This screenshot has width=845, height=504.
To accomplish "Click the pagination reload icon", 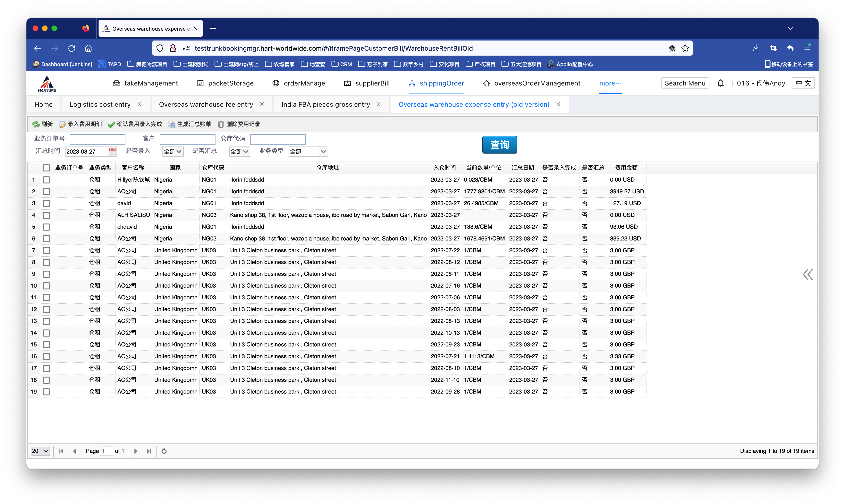I will pos(164,451).
